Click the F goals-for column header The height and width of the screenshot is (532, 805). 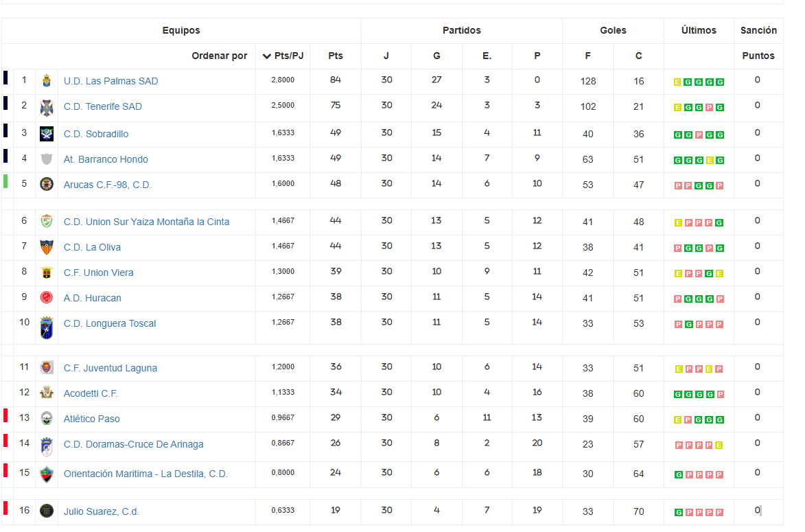tap(588, 56)
